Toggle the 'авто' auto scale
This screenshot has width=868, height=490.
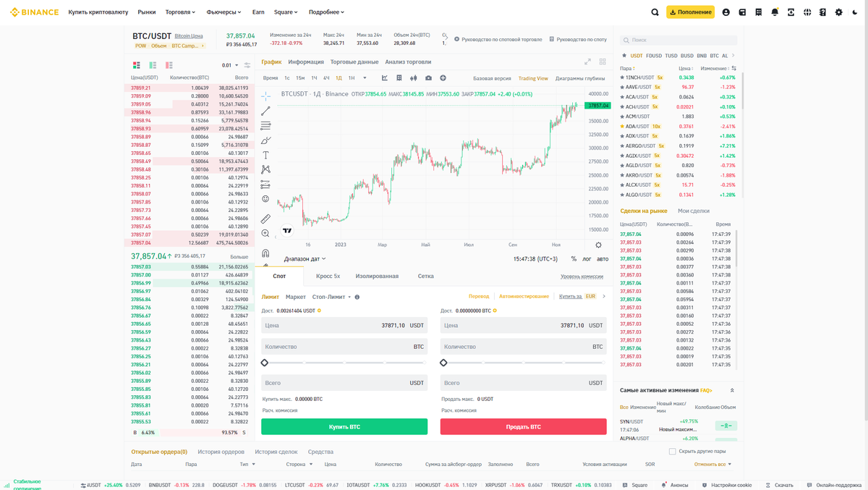[x=603, y=258]
